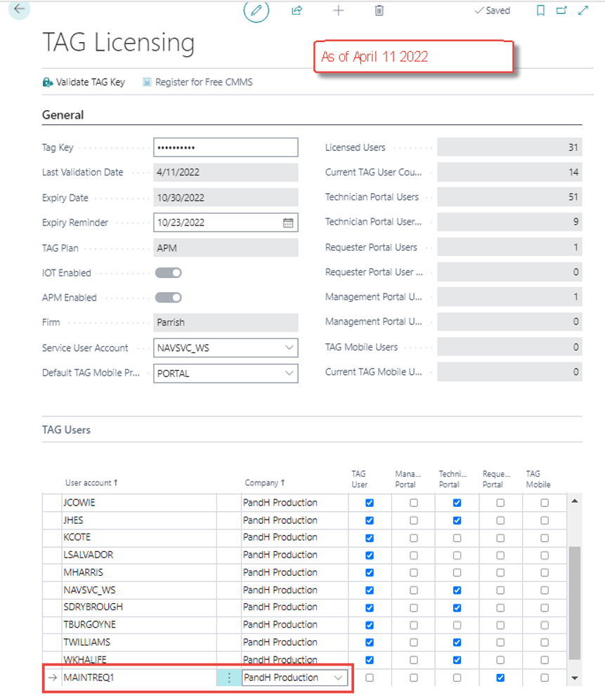The height and width of the screenshot is (700, 605).
Task: Open Default TAG Mobile Profile dropdown
Action: point(289,374)
